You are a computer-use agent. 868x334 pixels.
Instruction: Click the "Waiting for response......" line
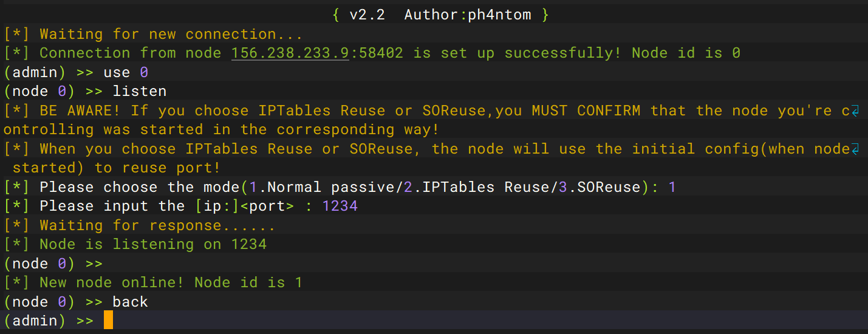[157, 225]
